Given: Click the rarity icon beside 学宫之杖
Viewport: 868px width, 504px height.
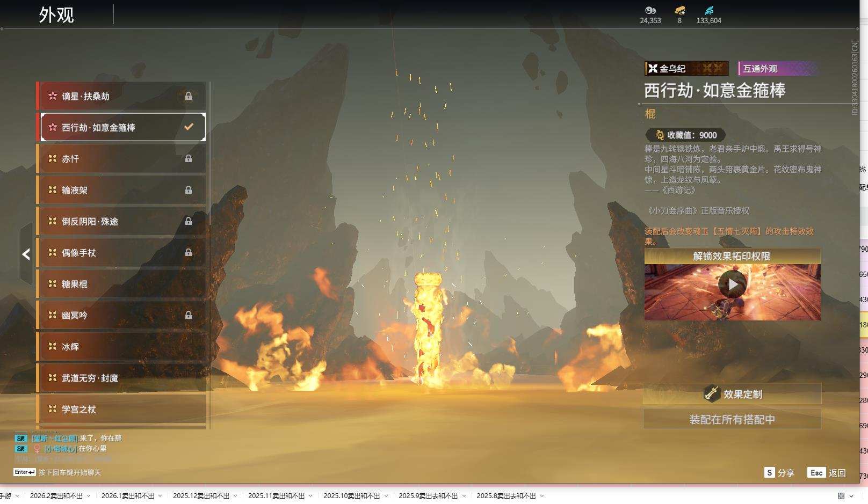Looking at the screenshot, I should coord(53,409).
